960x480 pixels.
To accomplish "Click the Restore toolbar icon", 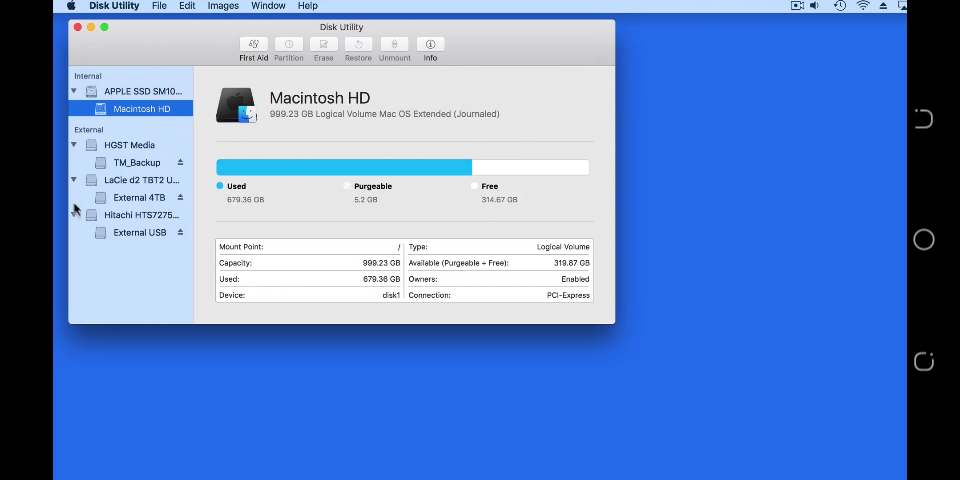I will tap(358, 45).
